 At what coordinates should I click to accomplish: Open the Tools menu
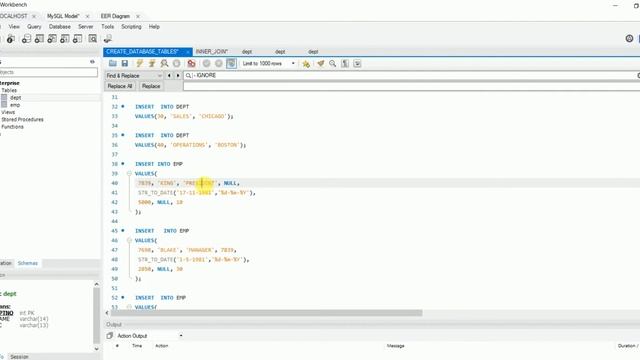tap(107, 27)
